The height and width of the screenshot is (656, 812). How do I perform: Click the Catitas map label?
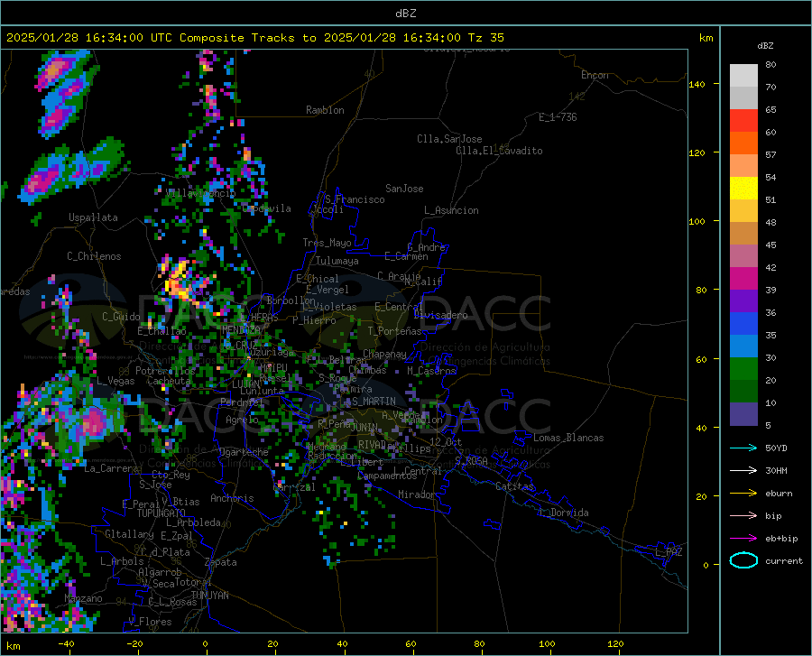coord(514,486)
